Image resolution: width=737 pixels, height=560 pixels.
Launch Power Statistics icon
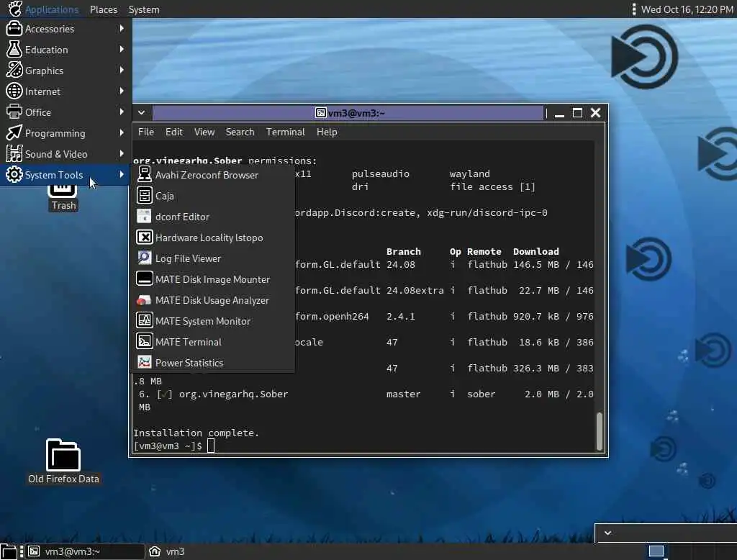(144, 363)
